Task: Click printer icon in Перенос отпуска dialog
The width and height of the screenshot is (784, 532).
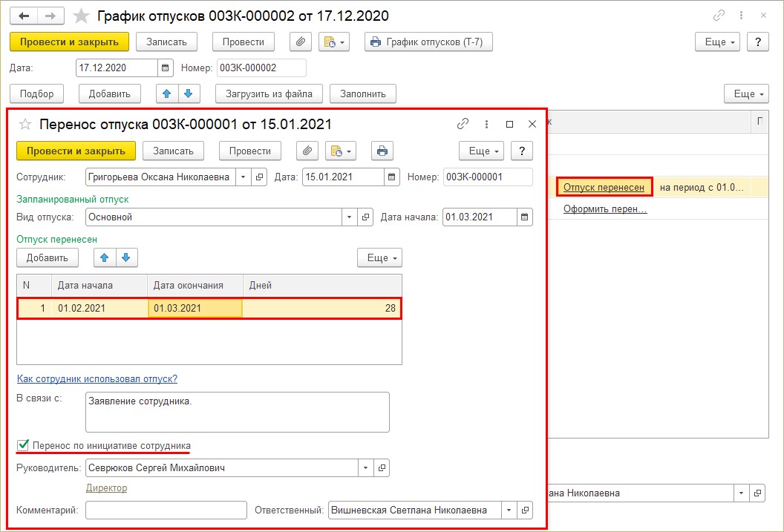Action: point(382,151)
